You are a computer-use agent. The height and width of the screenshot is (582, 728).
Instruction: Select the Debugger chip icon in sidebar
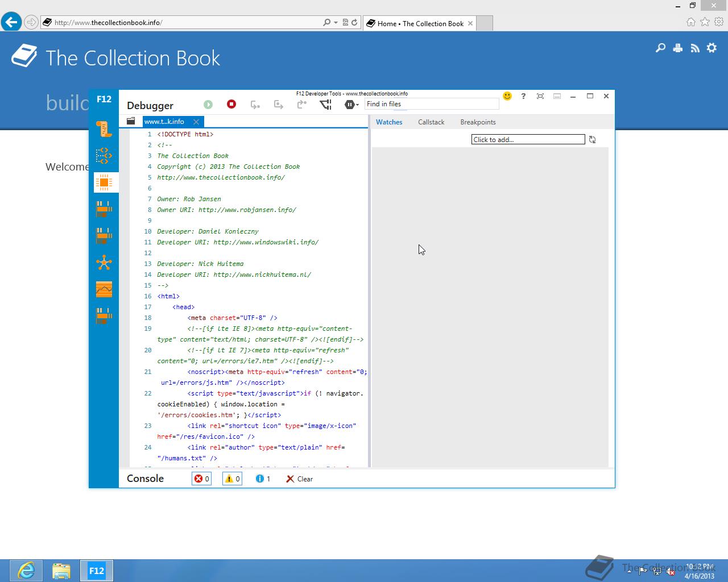tap(104, 182)
